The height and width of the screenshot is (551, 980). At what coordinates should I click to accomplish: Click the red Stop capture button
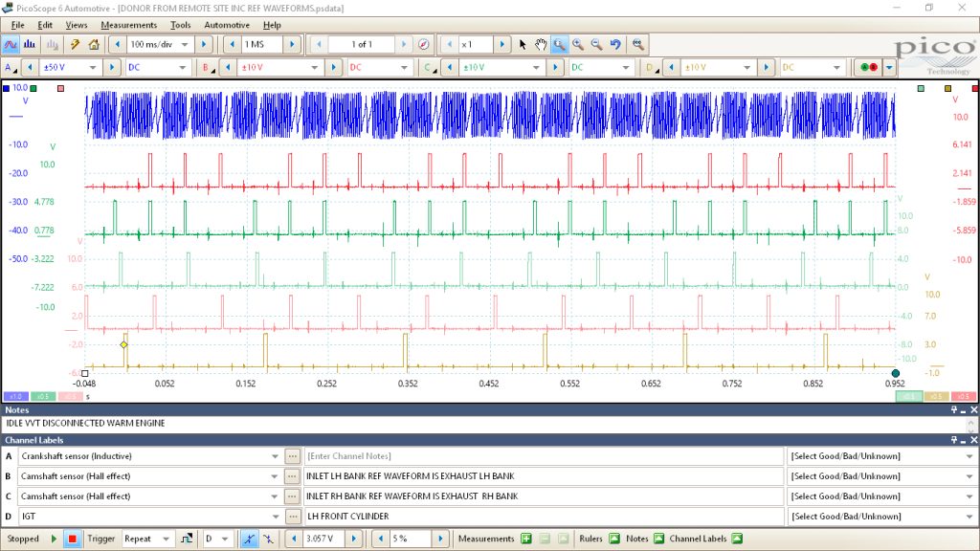click(73, 539)
